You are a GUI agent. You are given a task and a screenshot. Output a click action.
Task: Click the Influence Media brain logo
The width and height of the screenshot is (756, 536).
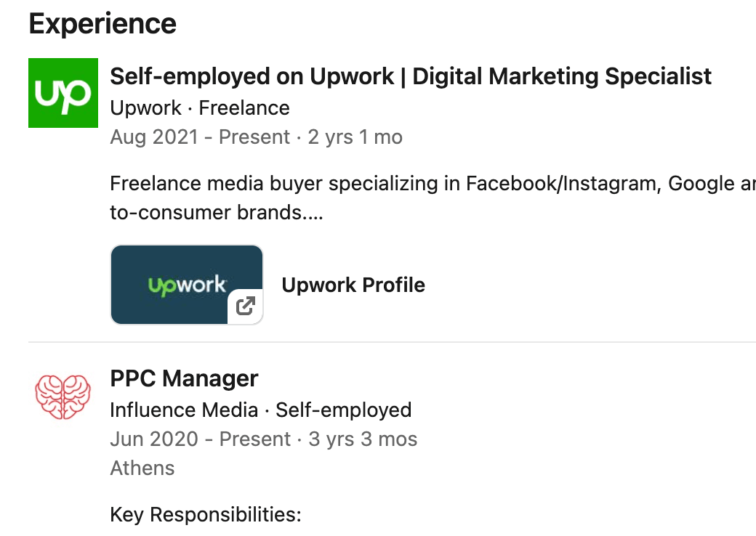pos(63,396)
